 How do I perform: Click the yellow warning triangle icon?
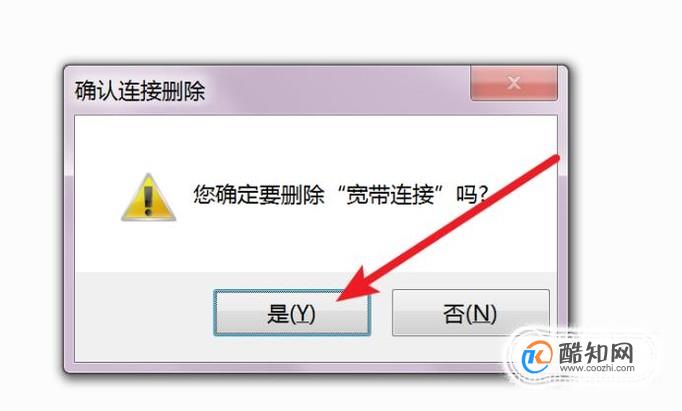click(x=148, y=197)
